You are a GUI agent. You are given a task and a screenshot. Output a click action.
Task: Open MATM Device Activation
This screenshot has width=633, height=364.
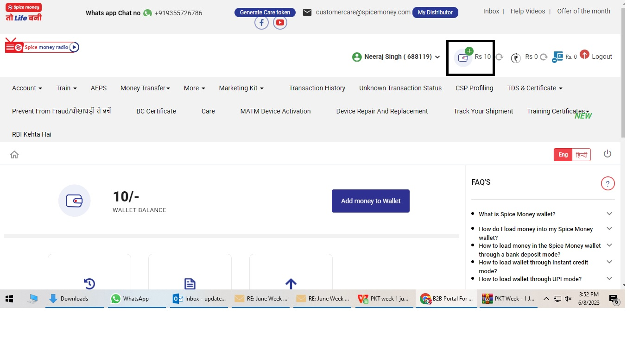pos(275,111)
